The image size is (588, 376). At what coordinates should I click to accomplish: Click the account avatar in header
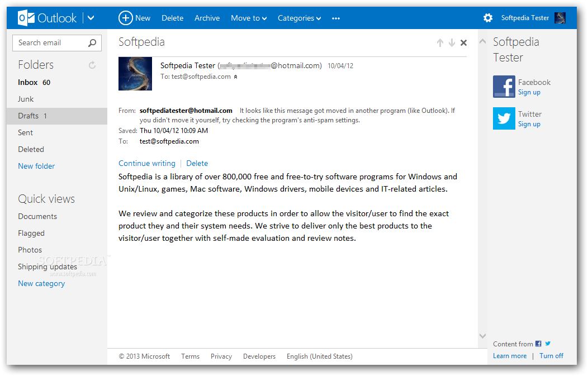click(x=560, y=18)
